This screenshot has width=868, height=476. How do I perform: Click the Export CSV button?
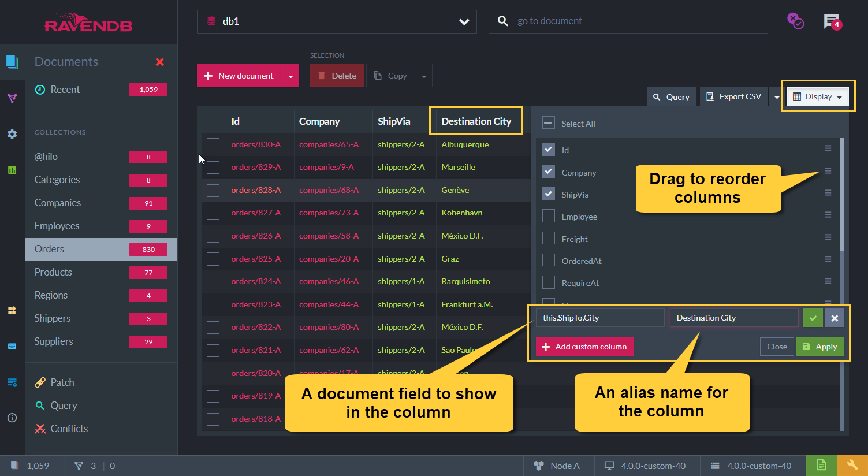[735, 96]
